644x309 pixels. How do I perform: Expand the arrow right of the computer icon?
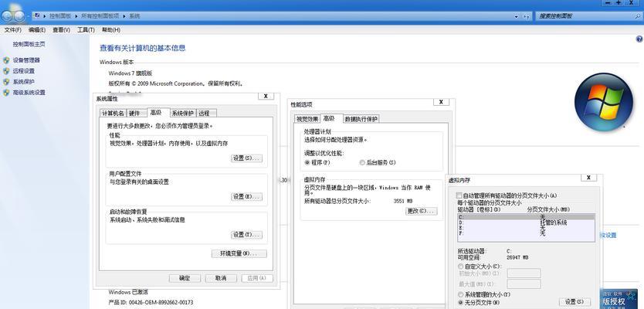44,16
